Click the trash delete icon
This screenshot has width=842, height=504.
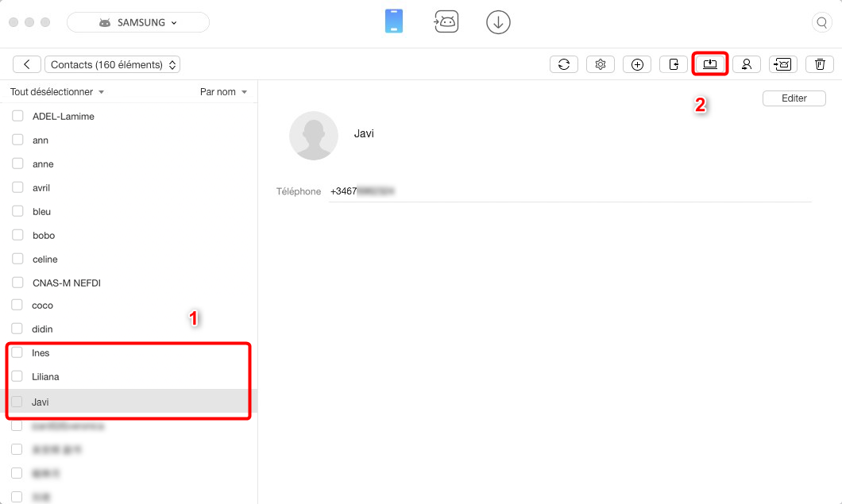[820, 63]
